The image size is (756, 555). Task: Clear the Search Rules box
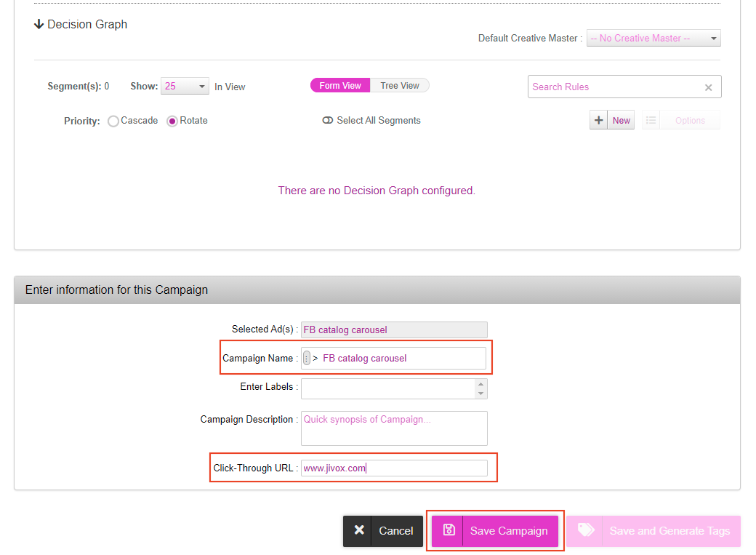(x=708, y=87)
